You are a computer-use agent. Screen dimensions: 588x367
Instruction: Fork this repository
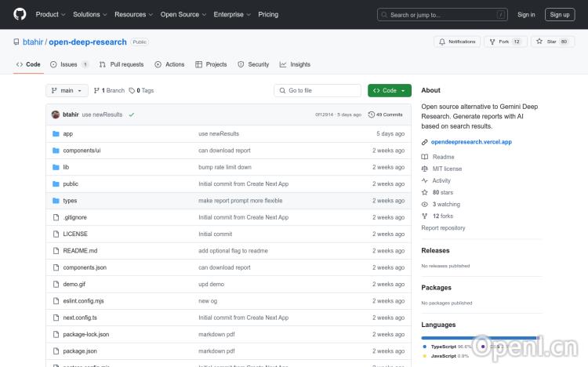tap(500, 42)
